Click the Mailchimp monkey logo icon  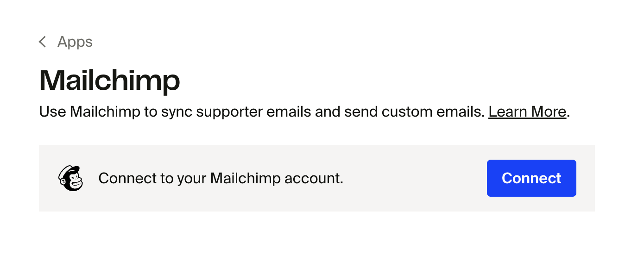click(x=71, y=178)
